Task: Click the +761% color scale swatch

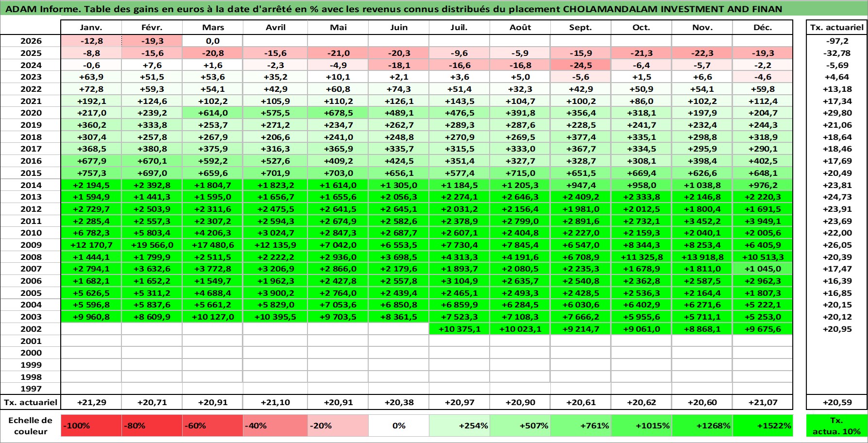Action: [581, 426]
